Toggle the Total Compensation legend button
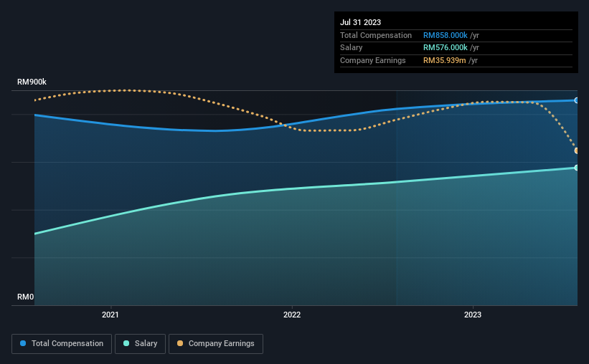The image size is (589, 364). 62,344
